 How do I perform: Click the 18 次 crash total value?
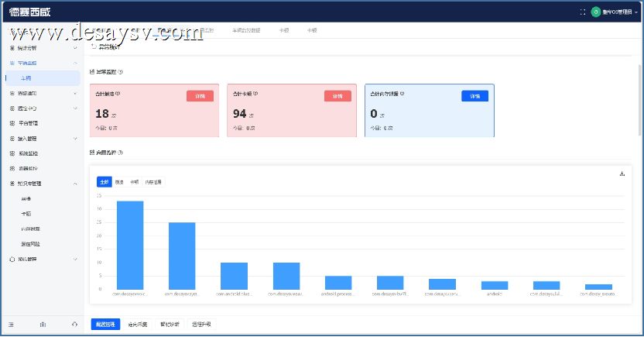click(x=103, y=114)
